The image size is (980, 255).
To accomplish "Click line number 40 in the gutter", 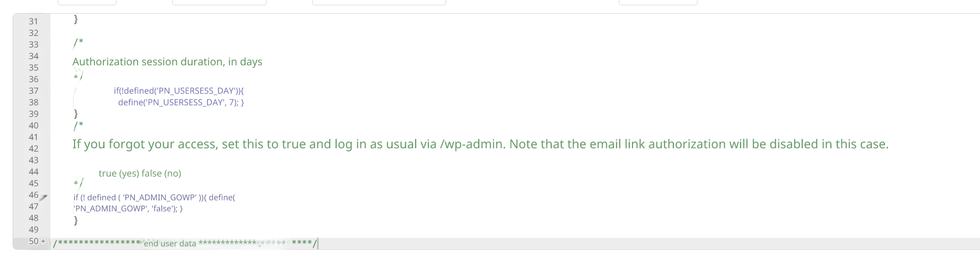I will (34, 126).
